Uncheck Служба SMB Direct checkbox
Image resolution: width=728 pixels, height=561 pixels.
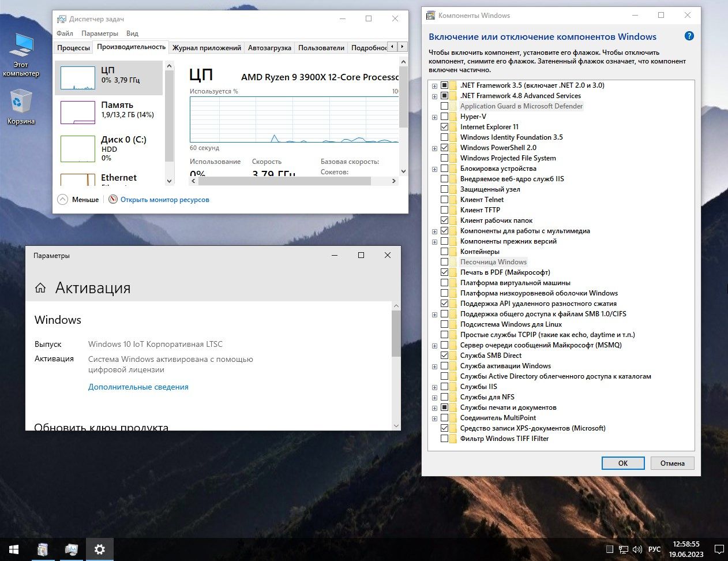444,356
